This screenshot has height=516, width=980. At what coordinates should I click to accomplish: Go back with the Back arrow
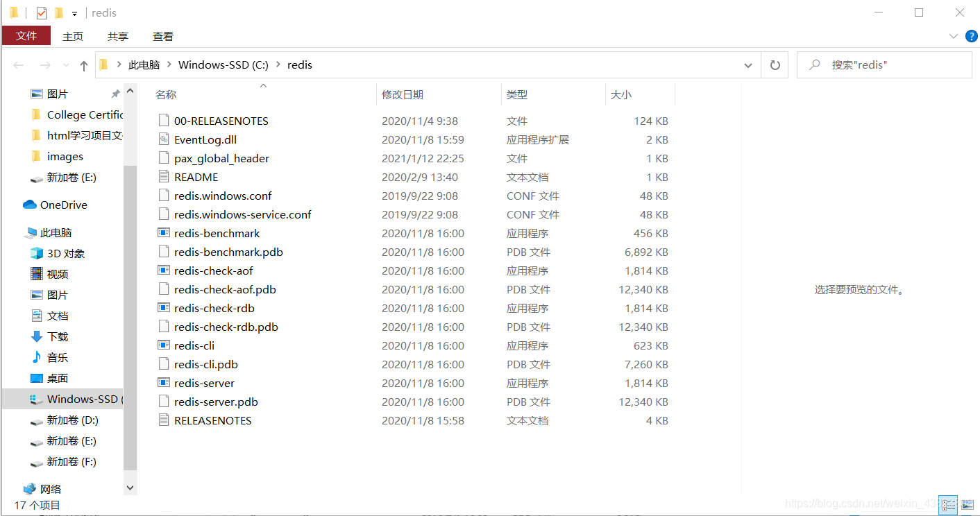19,65
